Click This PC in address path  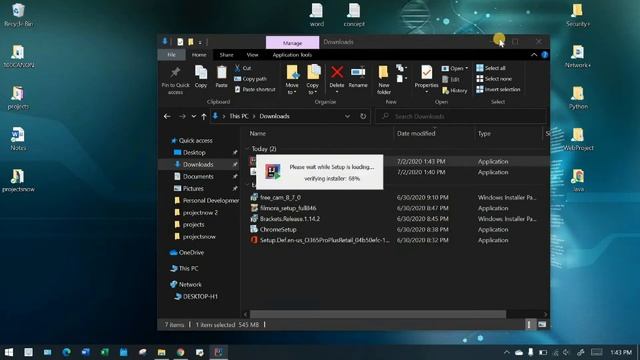pyautogui.click(x=238, y=116)
